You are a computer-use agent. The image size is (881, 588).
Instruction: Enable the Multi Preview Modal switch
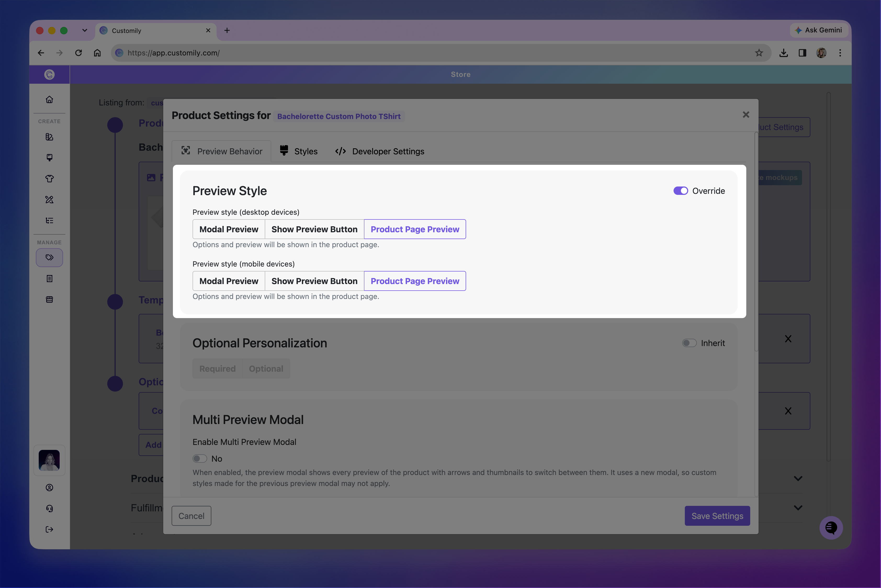pyautogui.click(x=200, y=459)
